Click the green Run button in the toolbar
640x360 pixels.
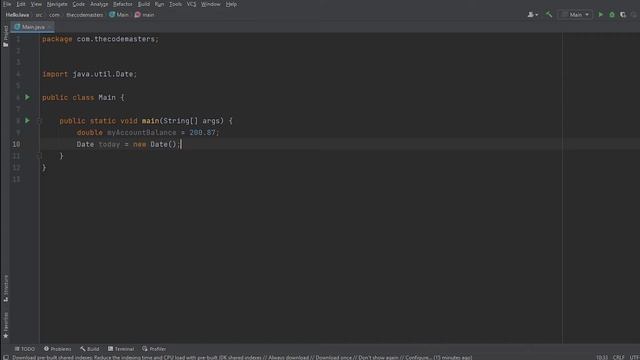pos(601,15)
